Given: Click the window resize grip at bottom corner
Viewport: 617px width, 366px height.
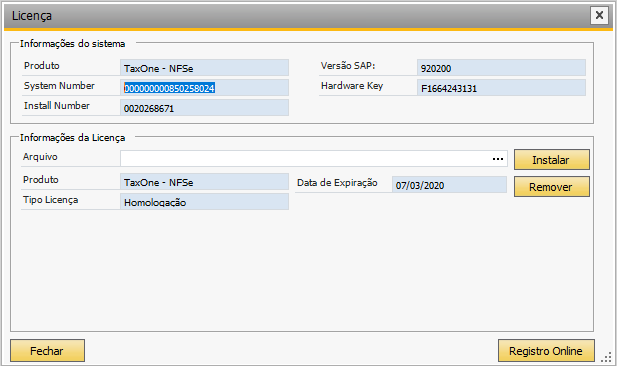Looking at the screenshot, I should click(x=606, y=357).
